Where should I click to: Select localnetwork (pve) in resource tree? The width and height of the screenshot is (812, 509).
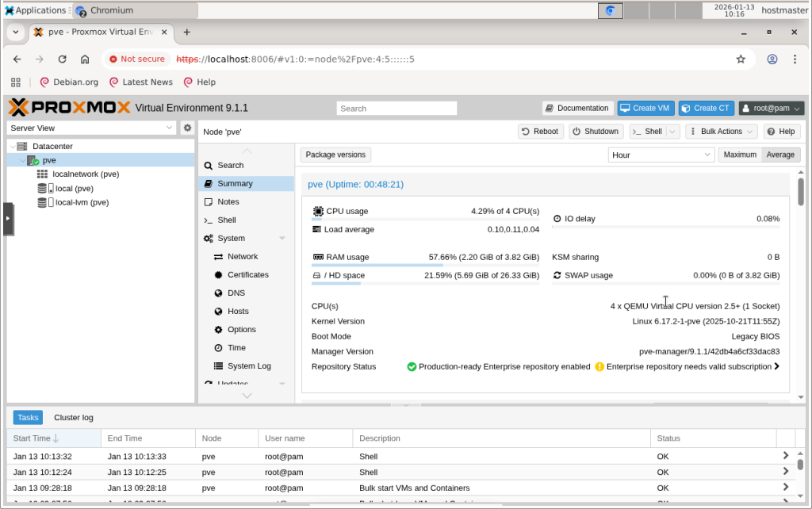86,174
